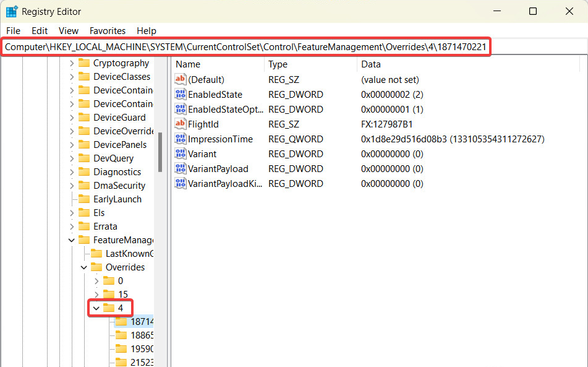Click the FlightId string value icon
Image resolution: width=588 pixels, height=367 pixels.
point(181,124)
